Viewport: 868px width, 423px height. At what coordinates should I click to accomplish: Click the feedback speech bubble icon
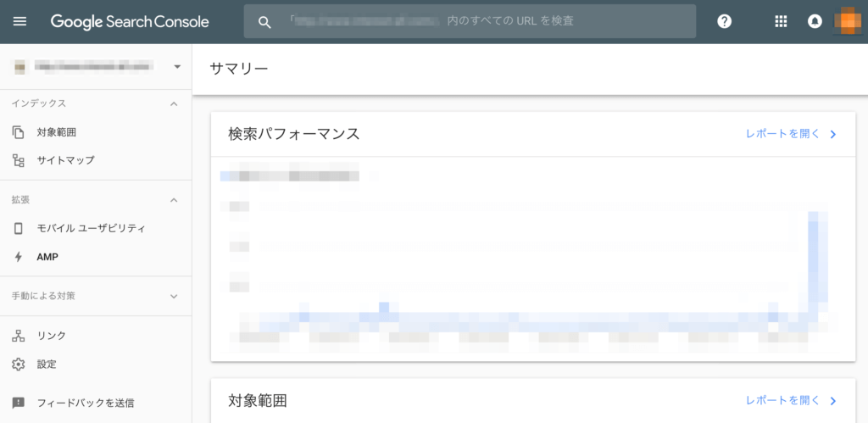click(x=19, y=403)
